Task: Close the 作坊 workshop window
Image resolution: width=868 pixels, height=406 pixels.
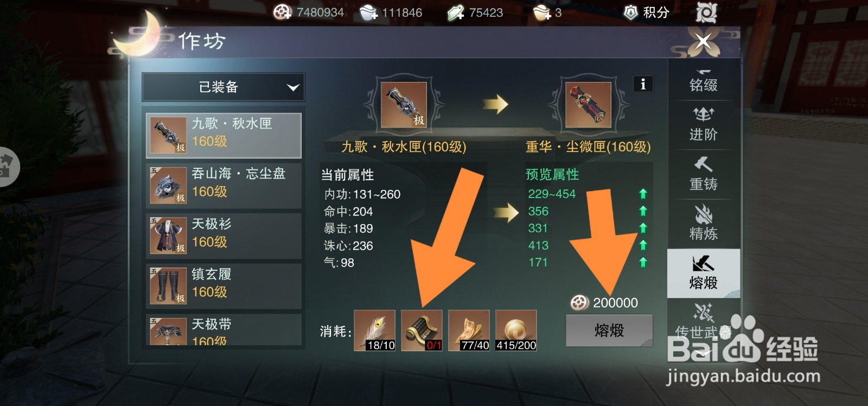Action: [x=704, y=41]
